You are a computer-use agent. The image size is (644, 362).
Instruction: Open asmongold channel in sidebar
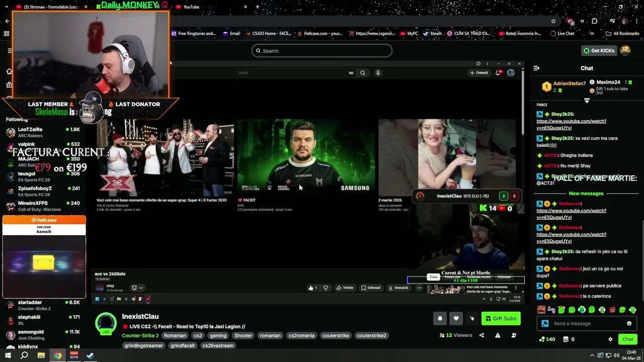[x=43, y=335]
